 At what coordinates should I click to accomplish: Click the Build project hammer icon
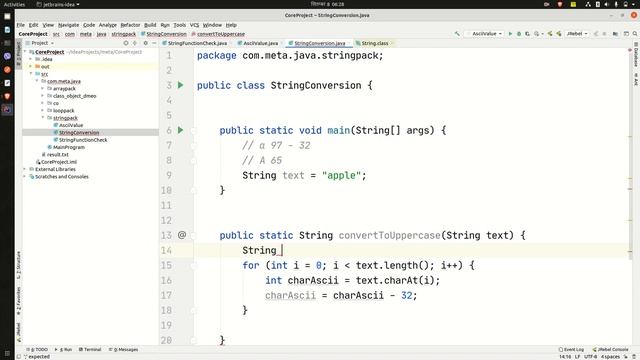click(457, 34)
